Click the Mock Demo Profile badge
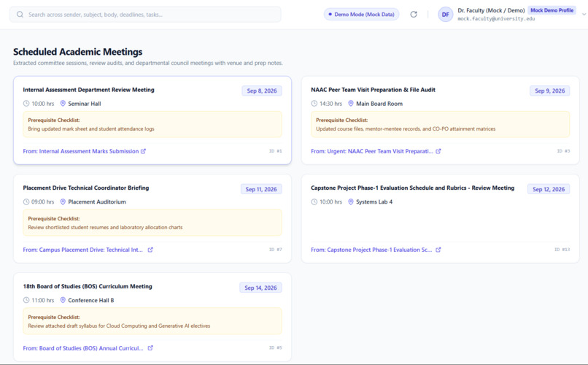Image resolution: width=588 pixels, height=365 pixels. 552,10
